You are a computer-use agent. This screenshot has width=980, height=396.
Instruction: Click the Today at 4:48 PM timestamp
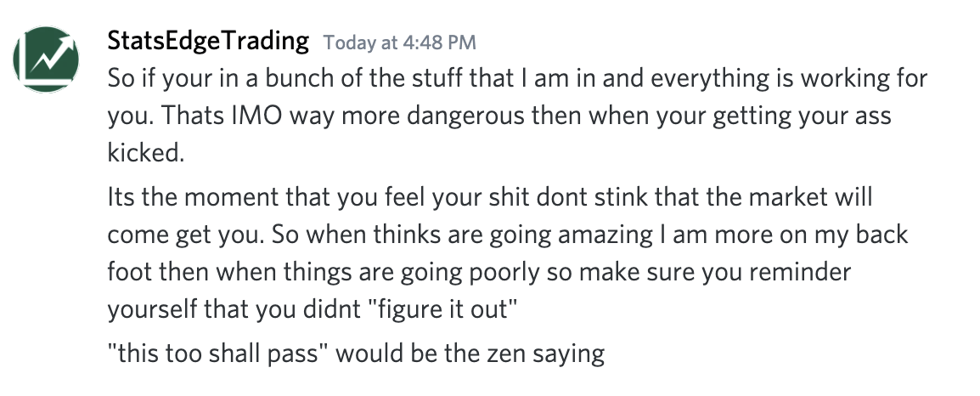400,42
